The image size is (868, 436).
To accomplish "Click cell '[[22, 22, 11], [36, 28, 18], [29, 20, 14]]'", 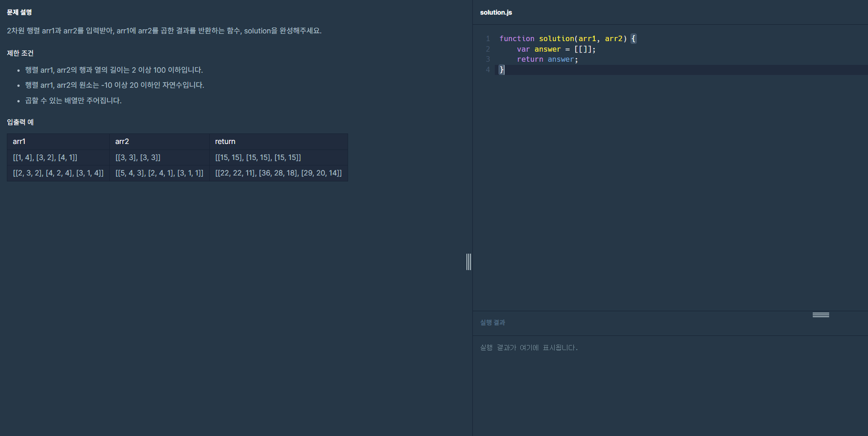I will pos(279,173).
